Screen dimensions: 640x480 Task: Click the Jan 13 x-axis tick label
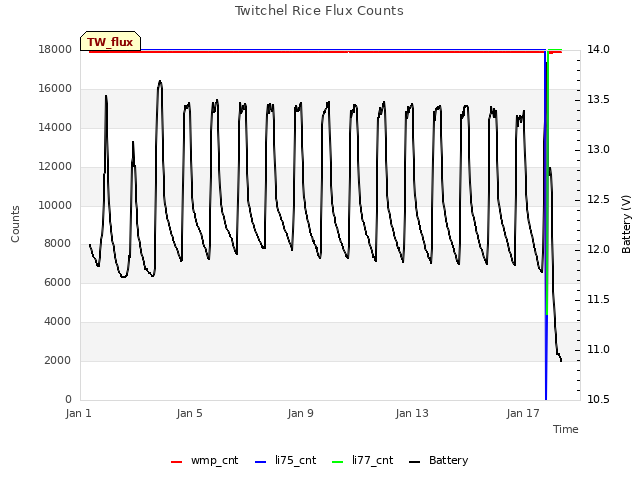[412, 413]
